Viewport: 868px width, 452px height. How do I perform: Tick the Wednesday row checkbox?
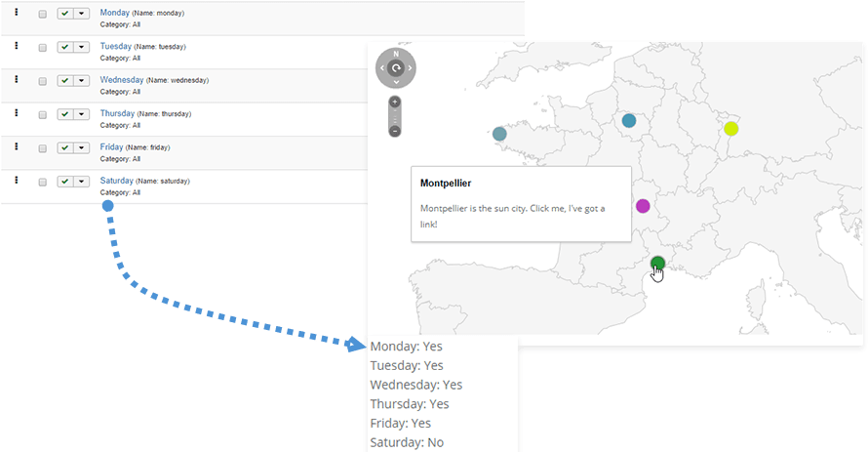(43, 81)
